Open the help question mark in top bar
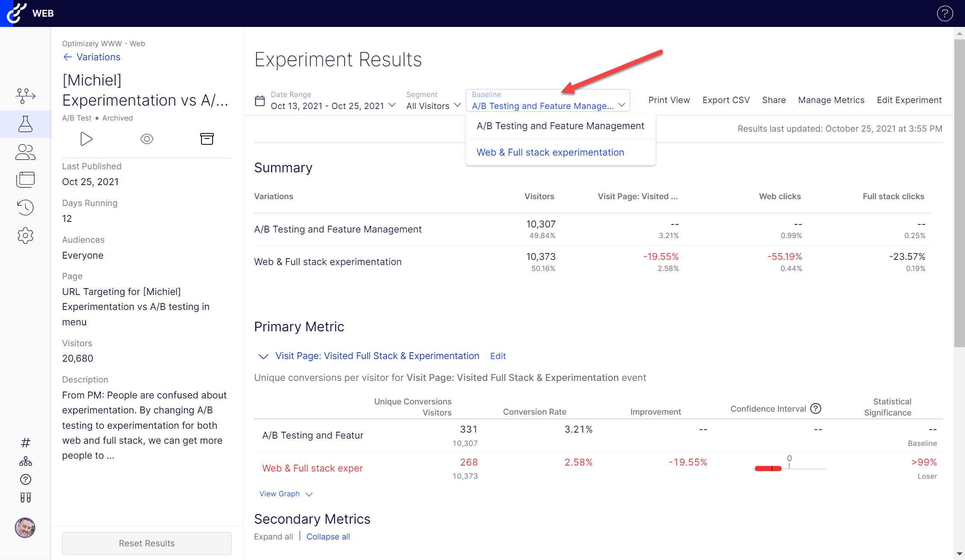Viewport: 965px width, 560px height. 944,14
